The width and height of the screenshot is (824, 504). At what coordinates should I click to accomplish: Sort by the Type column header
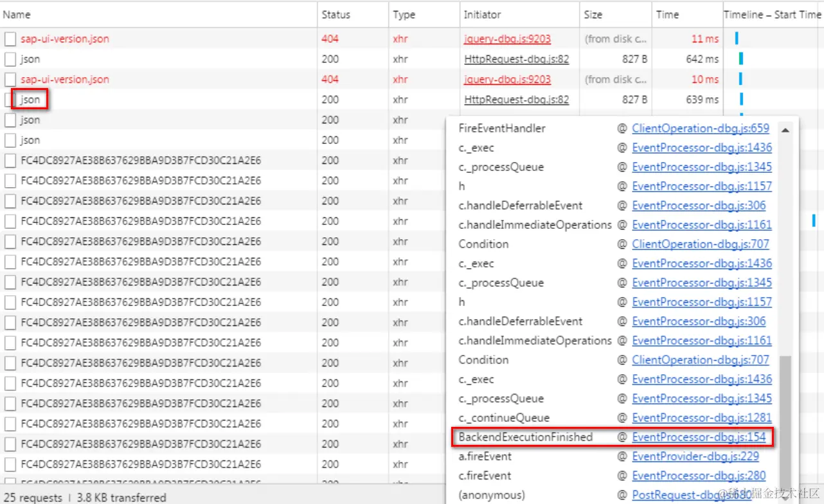pos(424,14)
